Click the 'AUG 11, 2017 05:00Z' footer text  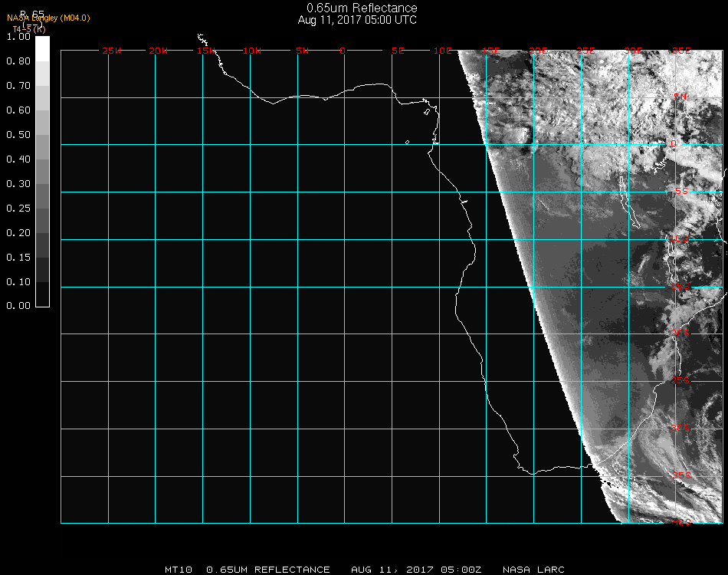pos(416,570)
